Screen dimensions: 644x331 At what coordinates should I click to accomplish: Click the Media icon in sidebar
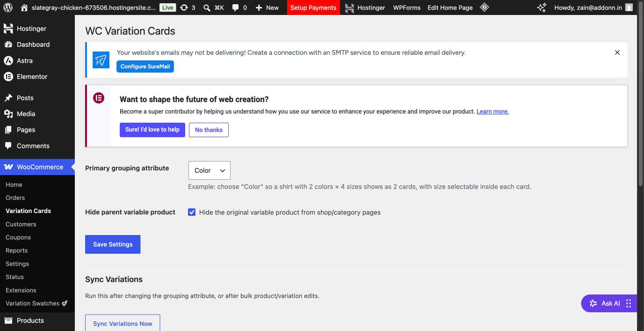pos(8,114)
